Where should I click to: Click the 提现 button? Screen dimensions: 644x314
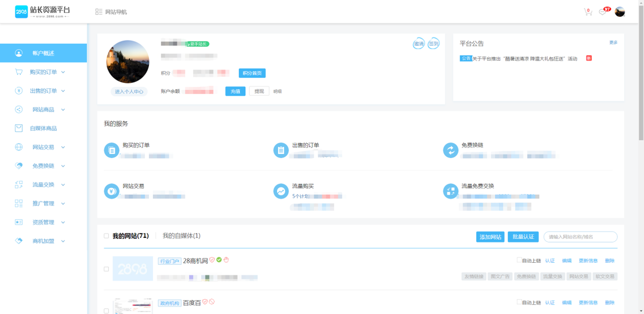259,91
